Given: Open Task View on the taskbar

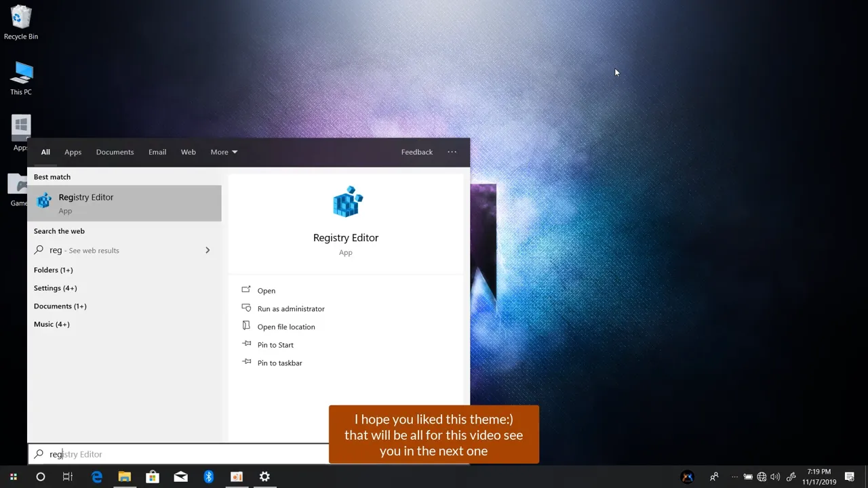Looking at the screenshot, I should pos(68,477).
